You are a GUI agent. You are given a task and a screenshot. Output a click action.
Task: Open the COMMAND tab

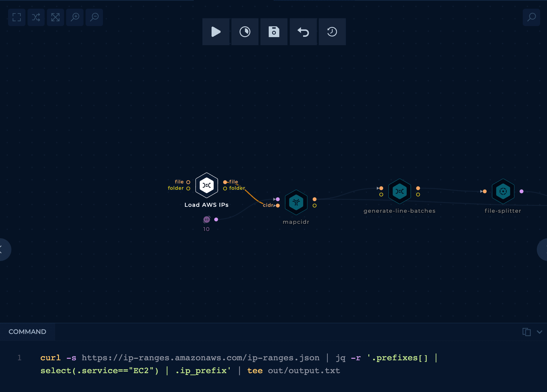pos(28,332)
